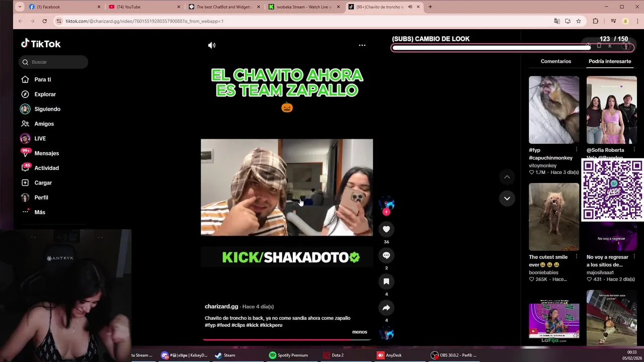The image size is (644, 362).
Task: Translate this page icon
Action: point(557,21)
